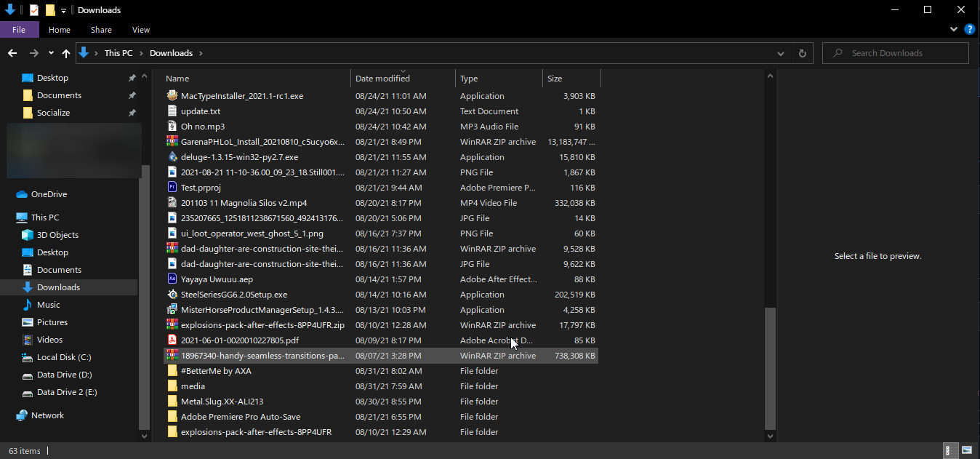980x459 pixels.
Task: Refresh the Downloads folder view
Action: point(802,52)
